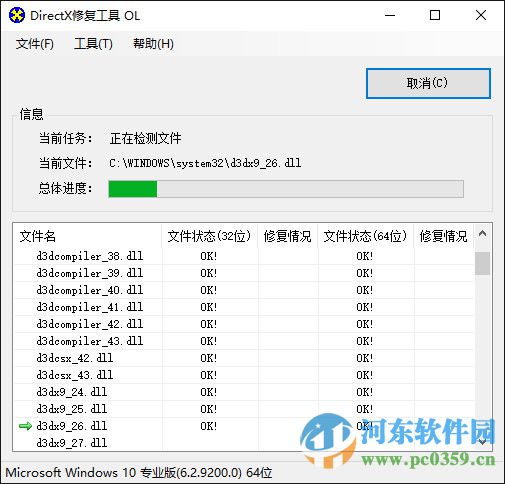Select the d3dcompiler_41.dll row
Image resolution: width=505 pixels, height=484 pixels.
(x=243, y=307)
